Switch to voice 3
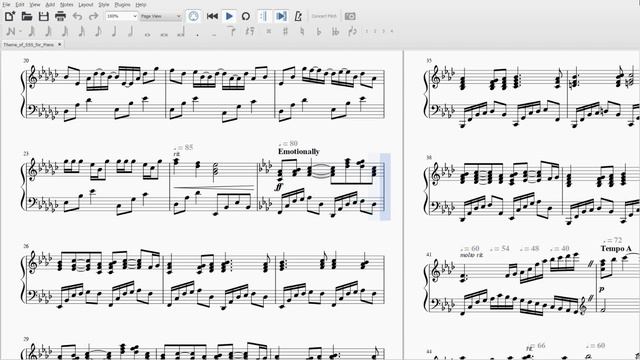Image resolution: width=640 pixels, height=360 pixels. click(x=384, y=31)
